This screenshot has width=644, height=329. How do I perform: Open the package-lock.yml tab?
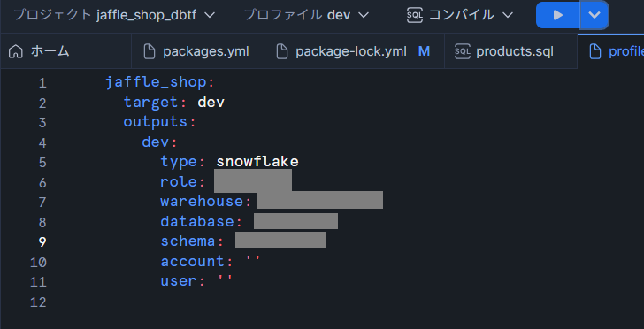click(x=354, y=51)
